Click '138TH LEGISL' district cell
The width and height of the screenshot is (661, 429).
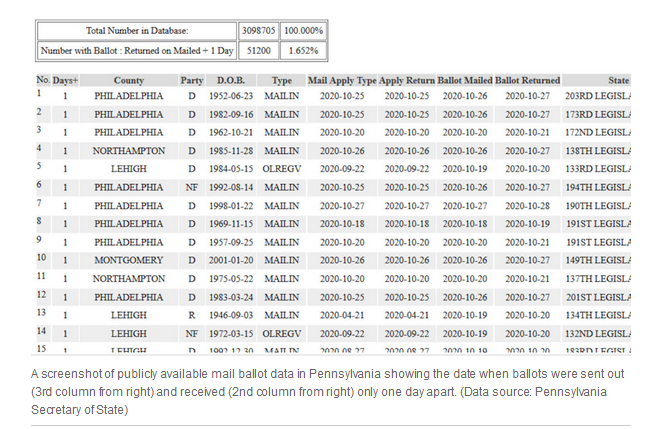[597, 151]
